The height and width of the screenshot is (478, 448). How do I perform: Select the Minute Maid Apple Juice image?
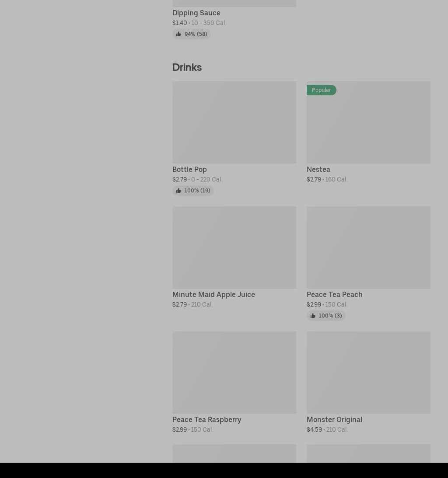pos(234,248)
